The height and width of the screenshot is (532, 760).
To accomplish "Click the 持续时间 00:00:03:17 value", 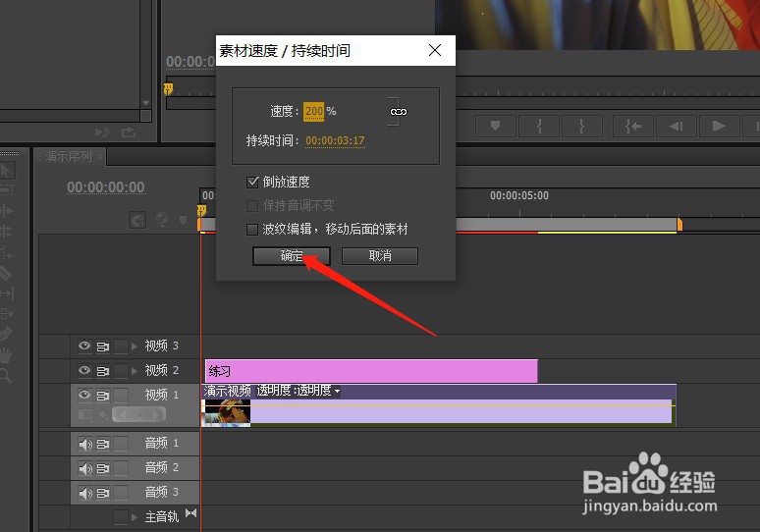I will pos(335,140).
